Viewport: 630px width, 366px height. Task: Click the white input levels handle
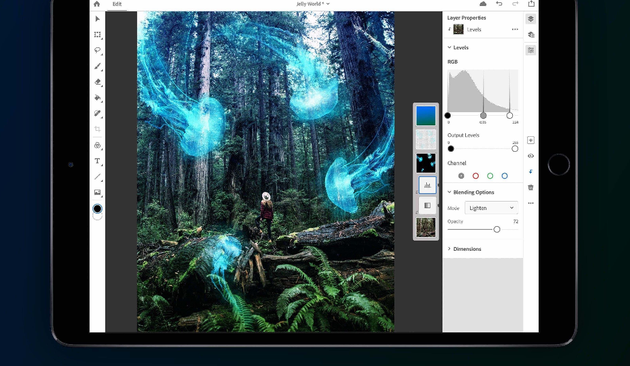(x=510, y=116)
